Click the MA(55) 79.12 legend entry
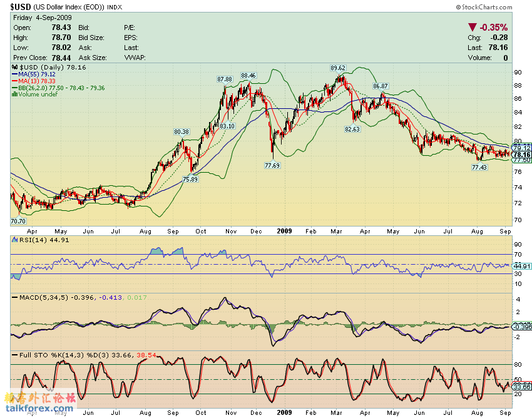 pyautogui.click(x=34, y=74)
